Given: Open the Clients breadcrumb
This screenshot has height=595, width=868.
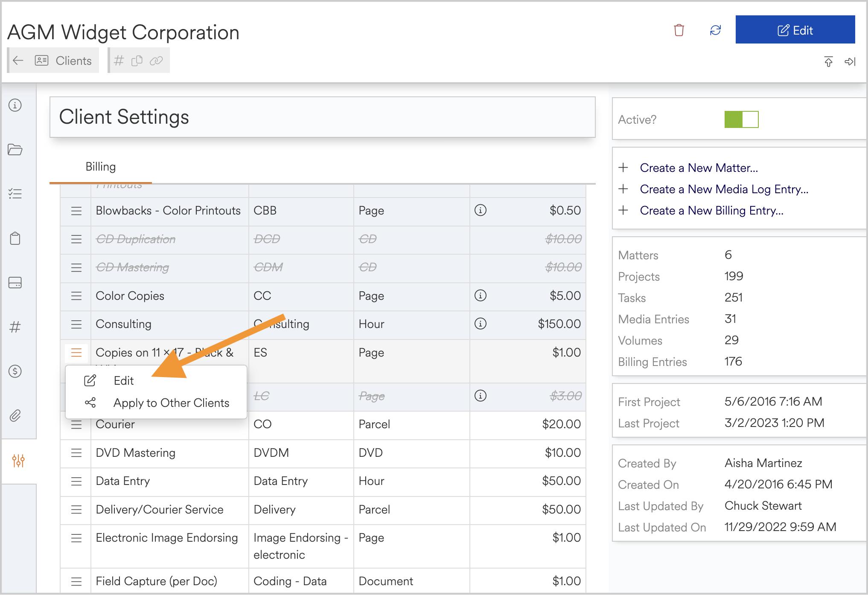Looking at the screenshot, I should 73,61.
